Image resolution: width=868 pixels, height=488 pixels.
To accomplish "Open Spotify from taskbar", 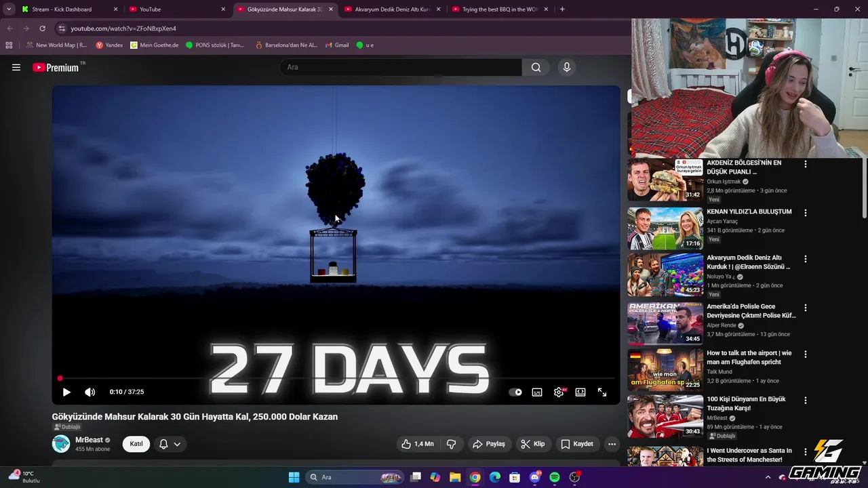I will 554,477.
